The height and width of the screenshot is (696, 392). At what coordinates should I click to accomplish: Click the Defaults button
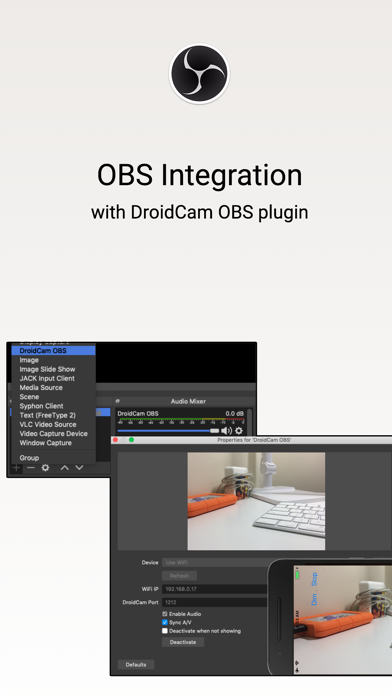pyautogui.click(x=136, y=664)
